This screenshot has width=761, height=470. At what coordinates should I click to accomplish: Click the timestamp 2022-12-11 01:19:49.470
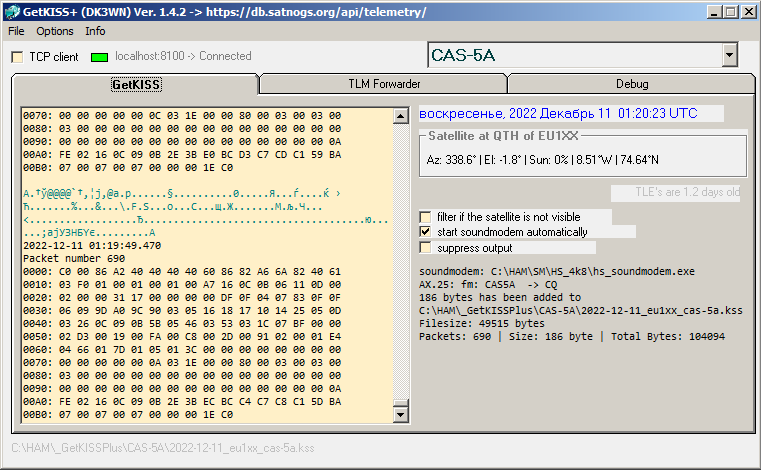click(92, 246)
